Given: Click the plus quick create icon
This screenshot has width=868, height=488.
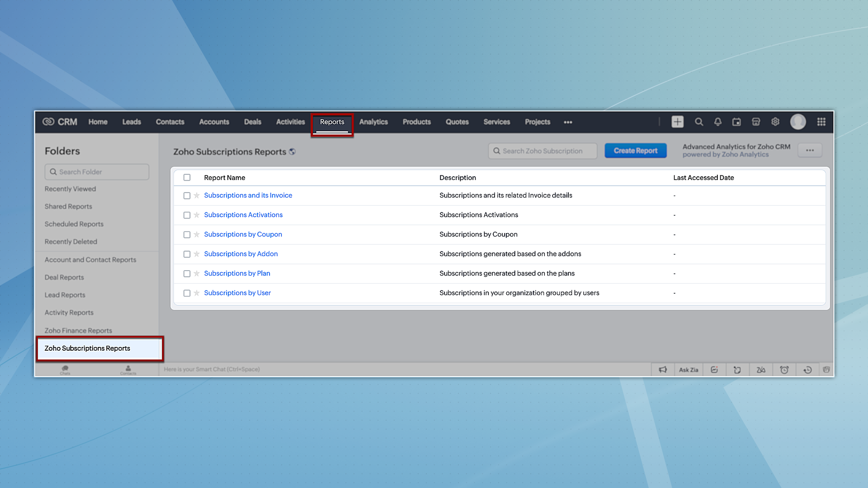Looking at the screenshot, I should click(677, 122).
